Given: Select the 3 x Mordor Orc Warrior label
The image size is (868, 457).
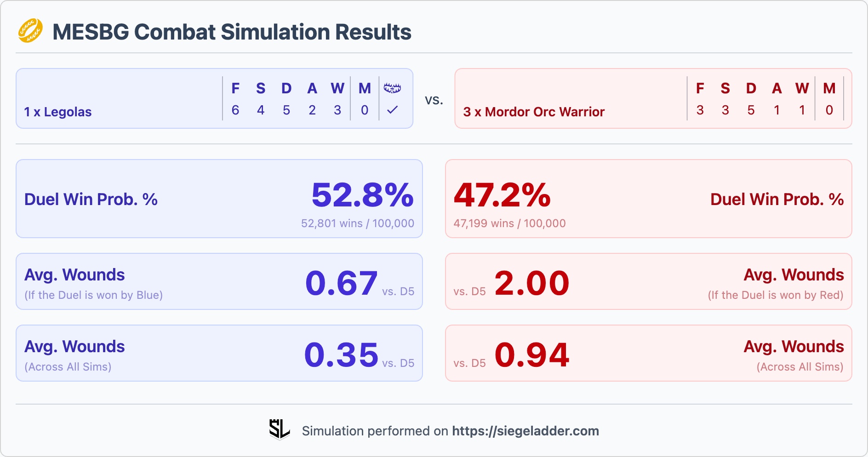Looking at the screenshot, I should point(534,112).
